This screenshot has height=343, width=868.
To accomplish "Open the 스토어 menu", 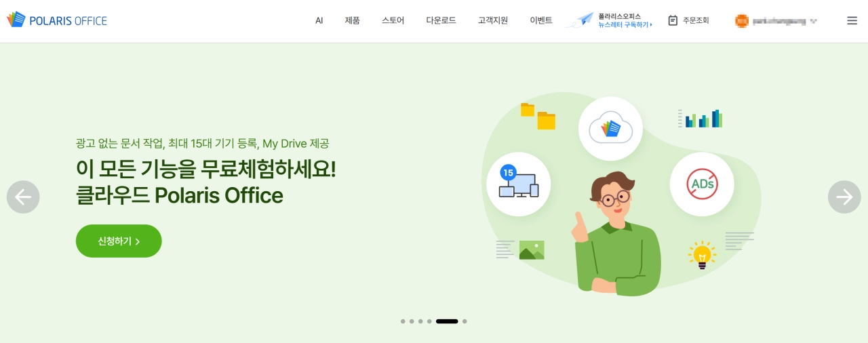I will [x=393, y=20].
